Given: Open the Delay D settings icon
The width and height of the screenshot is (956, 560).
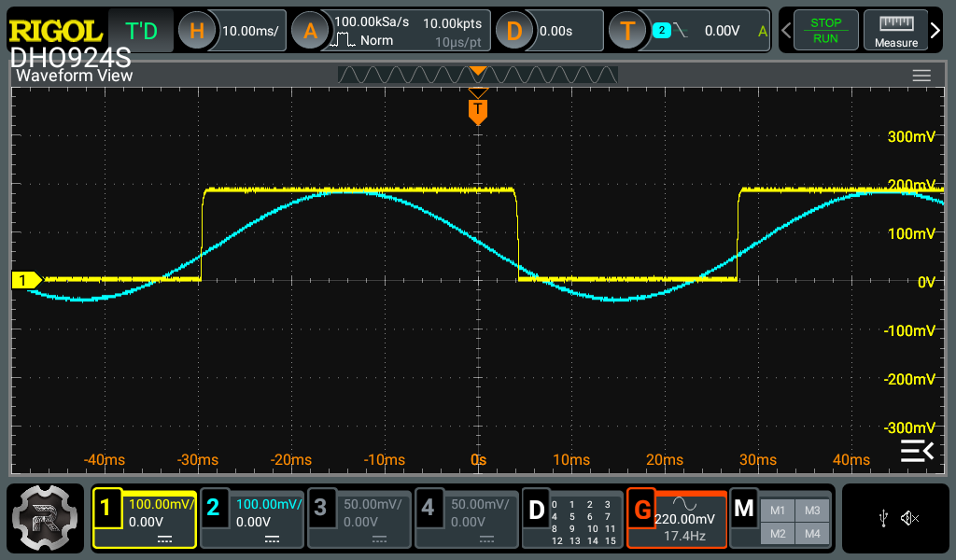Looking at the screenshot, I should pyautogui.click(x=513, y=31).
